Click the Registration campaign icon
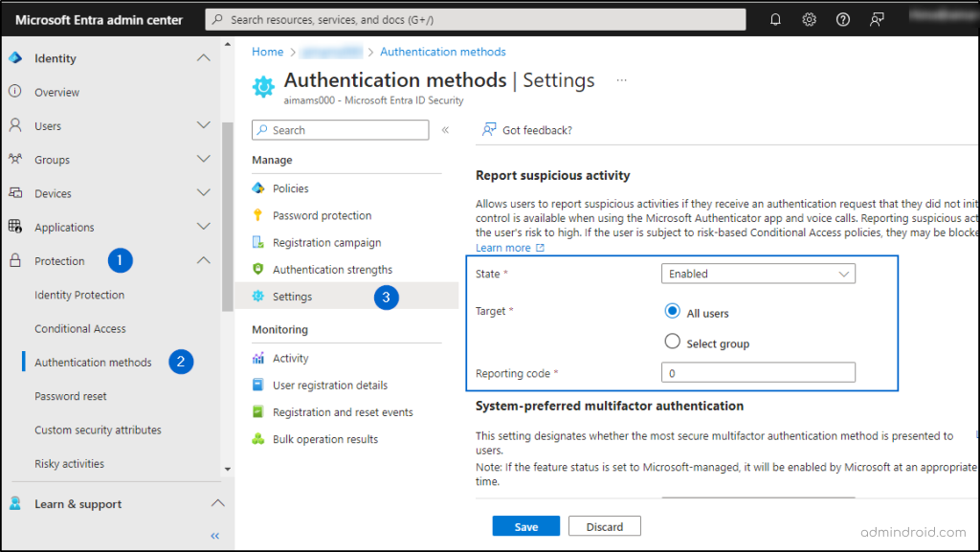Screen dimensions: 980x552 257,242
